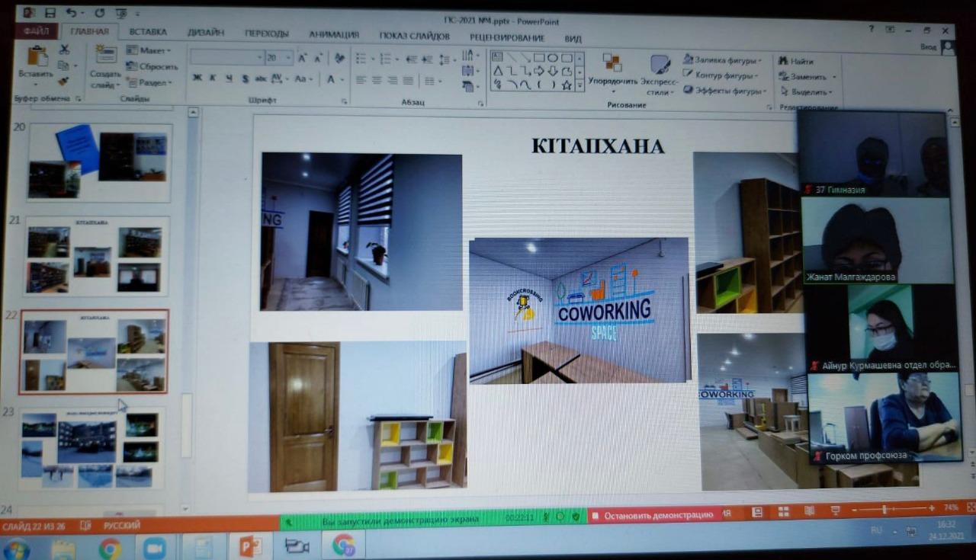This screenshot has height=560, width=976.
Task: Toggle align text right
Action: pyautogui.click(x=393, y=80)
